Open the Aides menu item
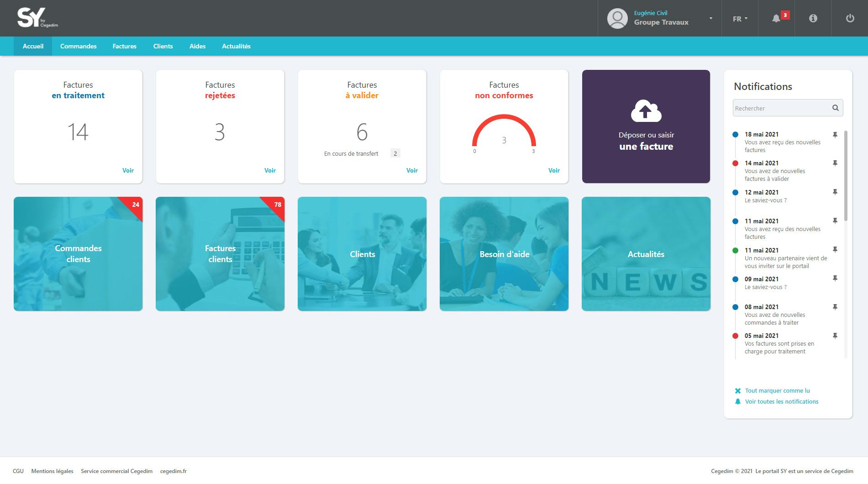 (x=197, y=46)
